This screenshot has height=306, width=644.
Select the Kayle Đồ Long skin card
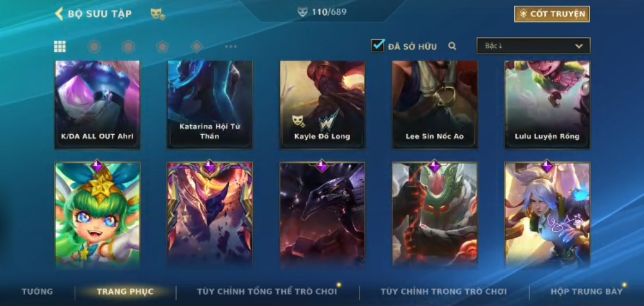pyautogui.click(x=322, y=105)
